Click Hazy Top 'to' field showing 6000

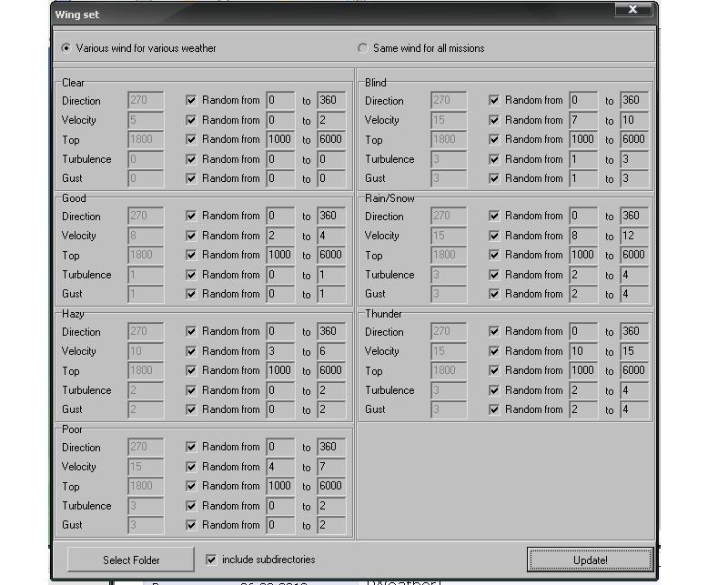tap(331, 370)
